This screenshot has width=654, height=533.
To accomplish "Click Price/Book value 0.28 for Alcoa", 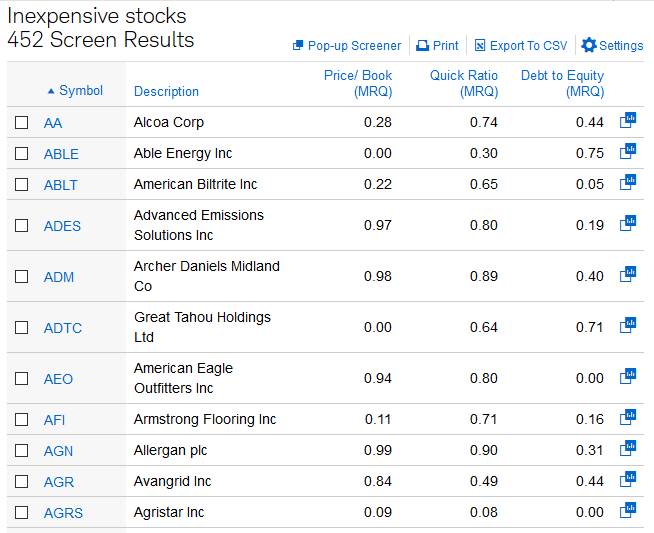I will [377, 122].
